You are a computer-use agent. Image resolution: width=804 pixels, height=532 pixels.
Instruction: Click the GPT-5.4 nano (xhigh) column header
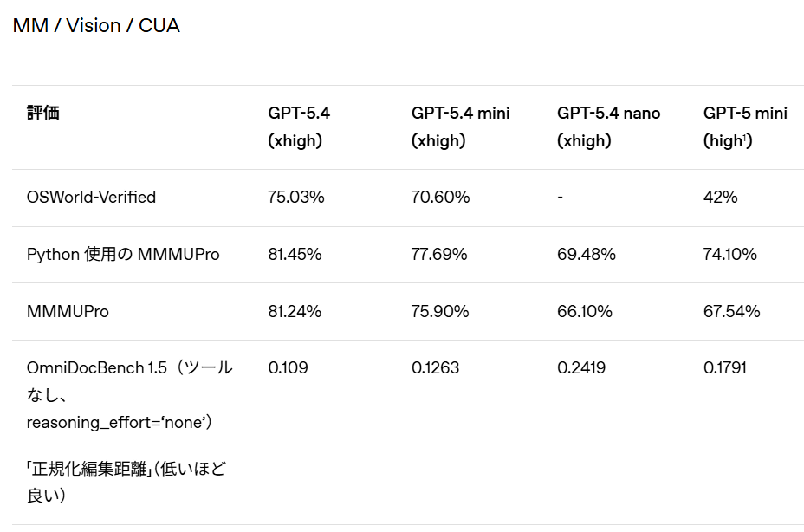point(608,127)
